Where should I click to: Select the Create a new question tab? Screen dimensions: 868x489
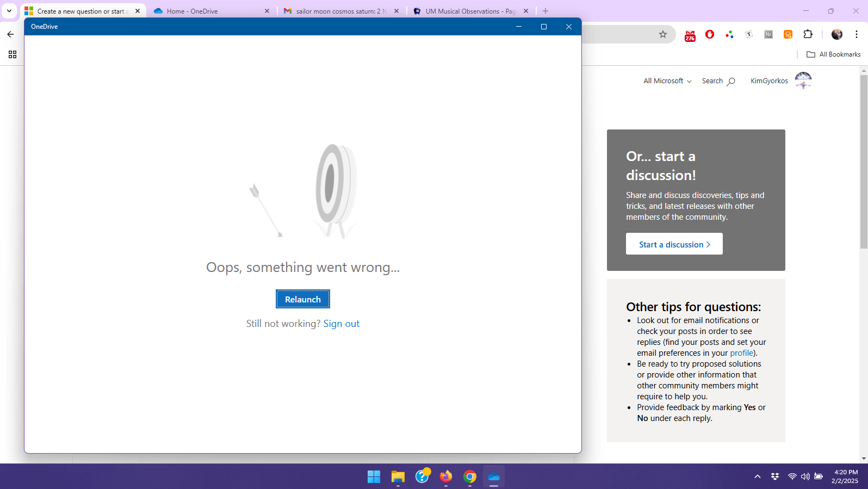(83, 11)
